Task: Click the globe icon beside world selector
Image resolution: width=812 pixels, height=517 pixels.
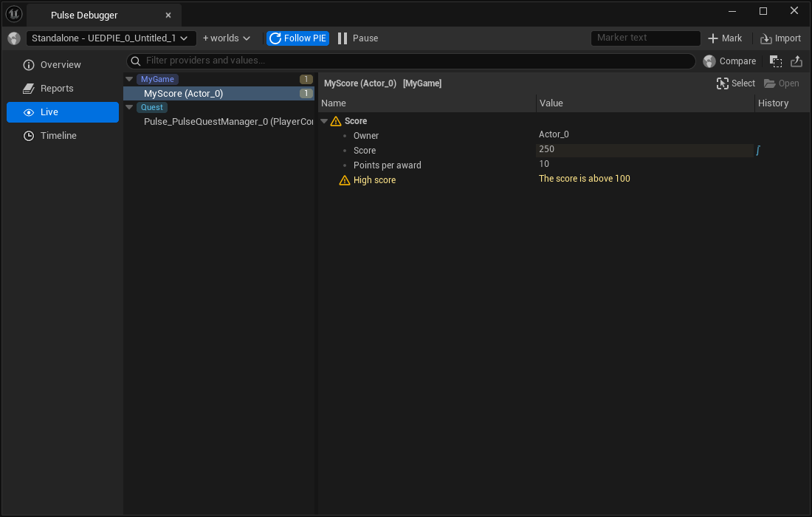Action: (x=14, y=38)
